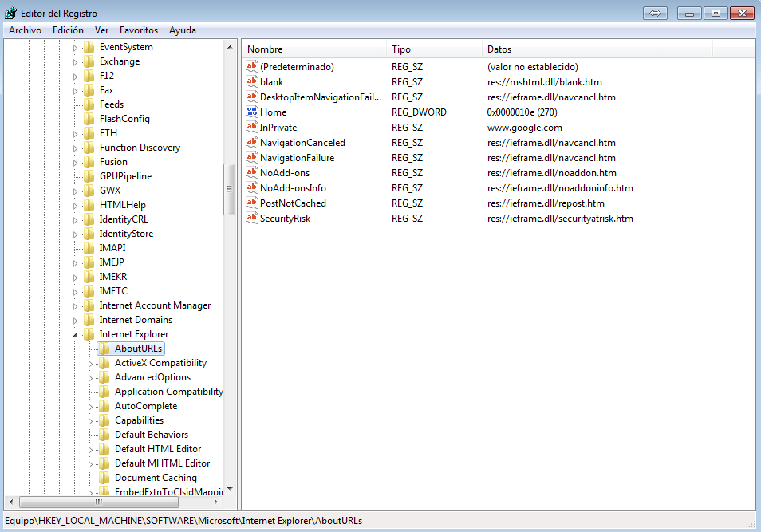Screen dimensions: 761x532
Task: Expand the IMEKR key
Action: coord(75,278)
